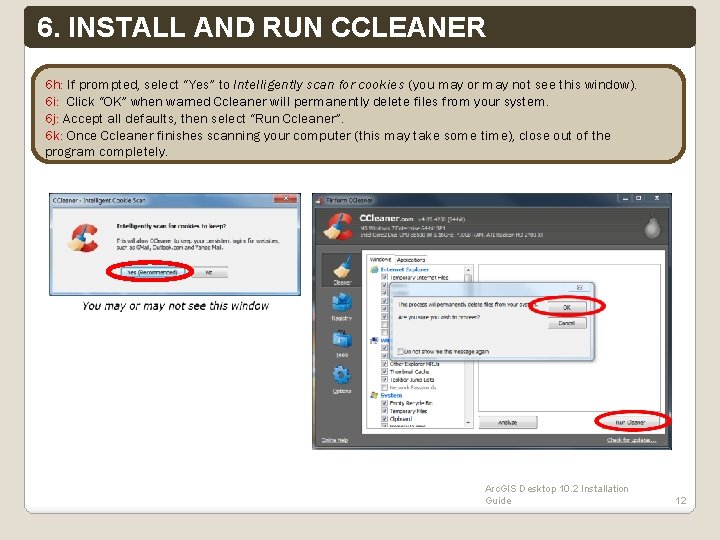Click Check for updates link

tap(631, 440)
